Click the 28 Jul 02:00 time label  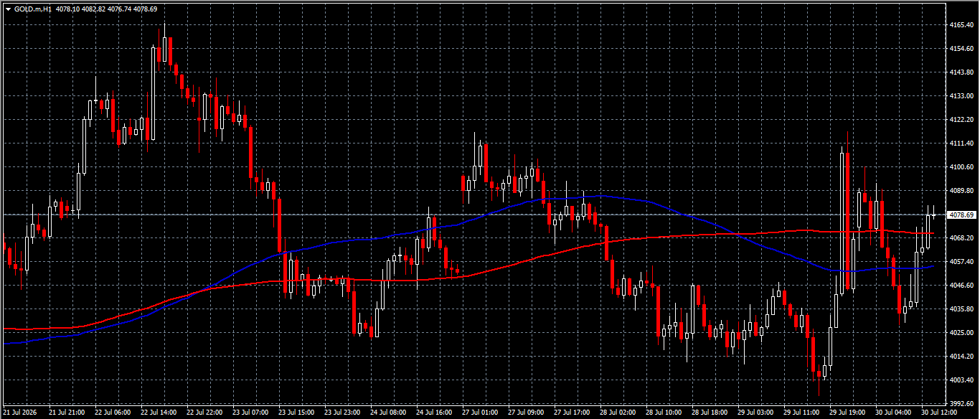(x=618, y=413)
